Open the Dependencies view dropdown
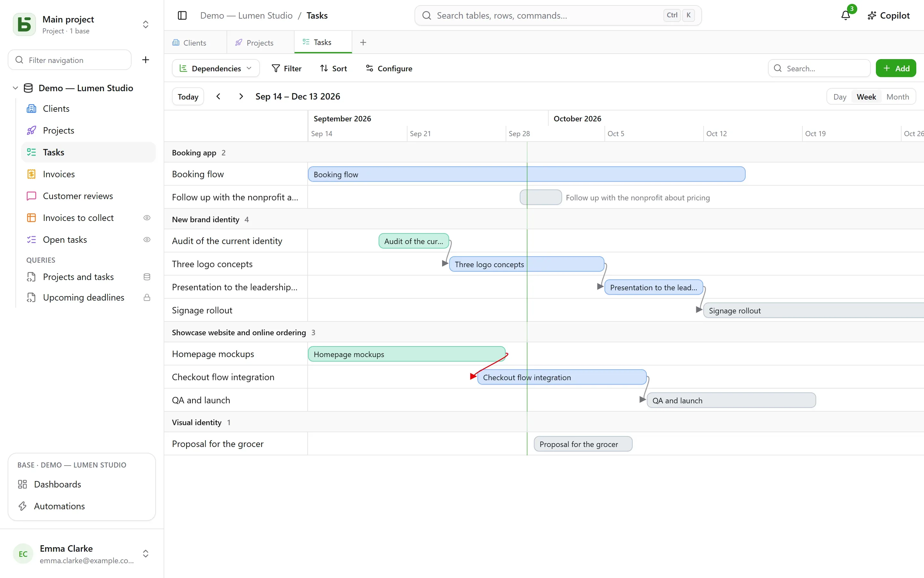 (x=216, y=68)
